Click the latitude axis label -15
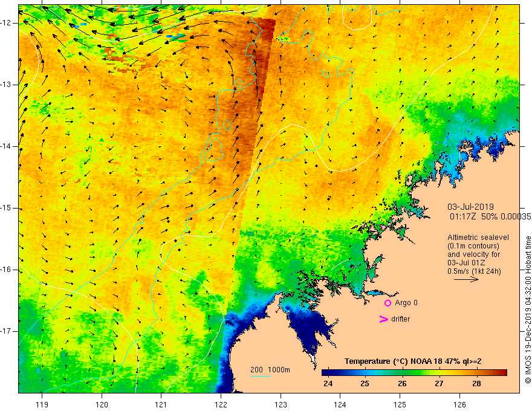This screenshot has height=411, width=532. [6, 208]
